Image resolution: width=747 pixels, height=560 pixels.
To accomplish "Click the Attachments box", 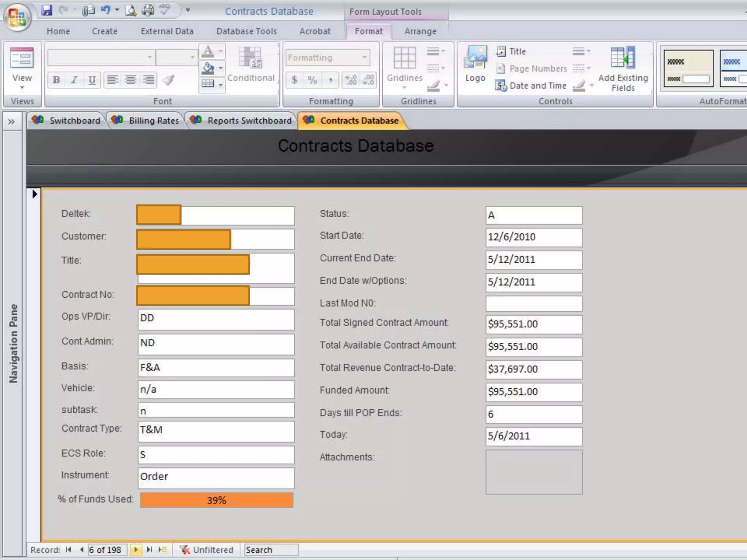I will point(534,472).
